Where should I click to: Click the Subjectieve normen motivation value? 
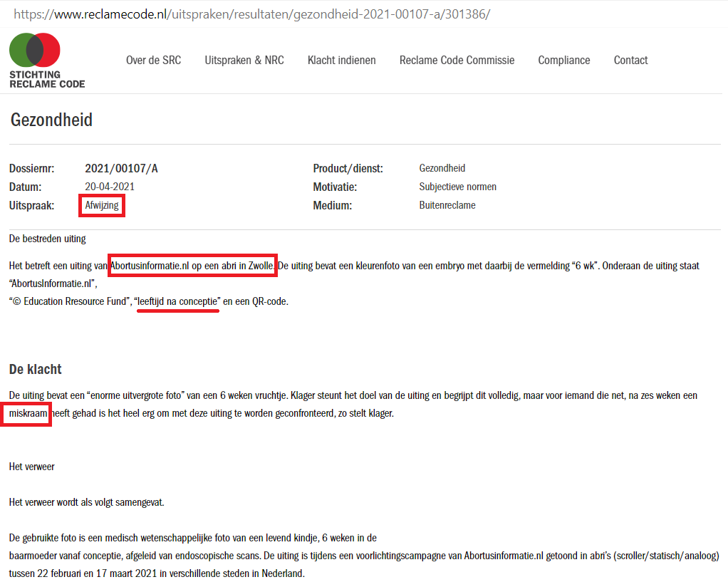[458, 187]
